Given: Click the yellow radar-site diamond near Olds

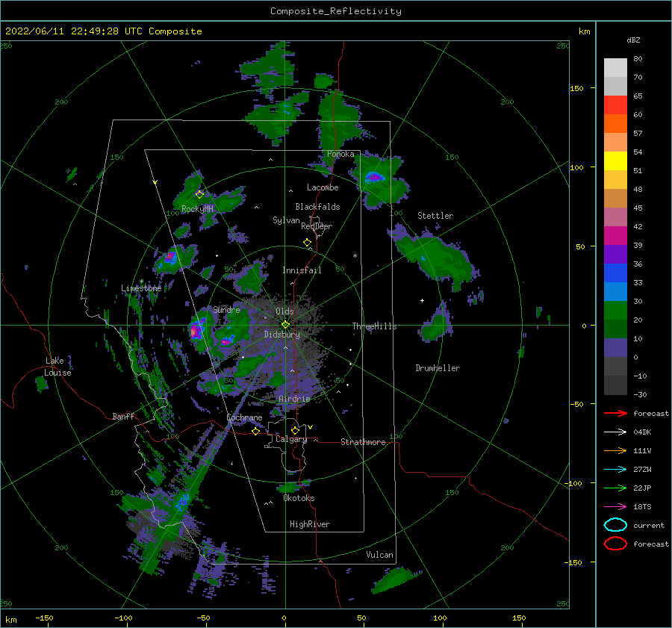Looking at the screenshot, I should [x=285, y=325].
